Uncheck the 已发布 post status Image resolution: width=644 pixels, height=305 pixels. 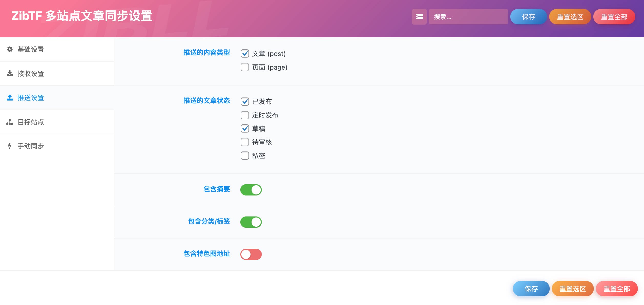click(x=245, y=102)
